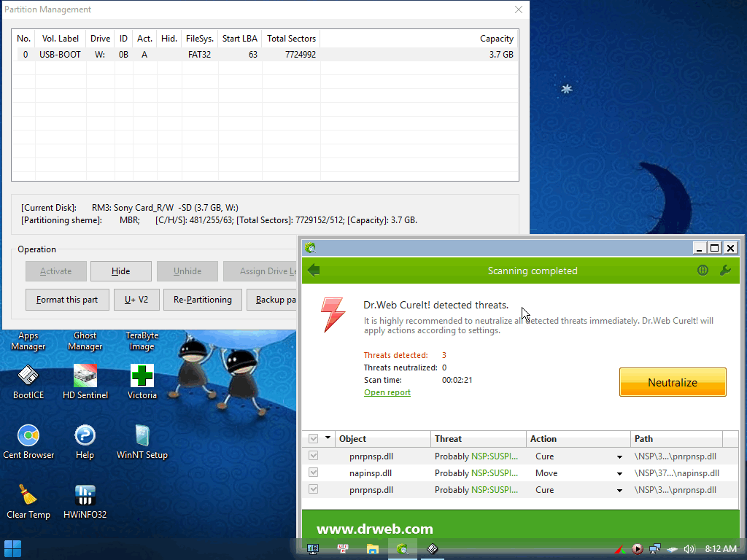Open red keyboard taskbar icon

[x=343, y=549]
